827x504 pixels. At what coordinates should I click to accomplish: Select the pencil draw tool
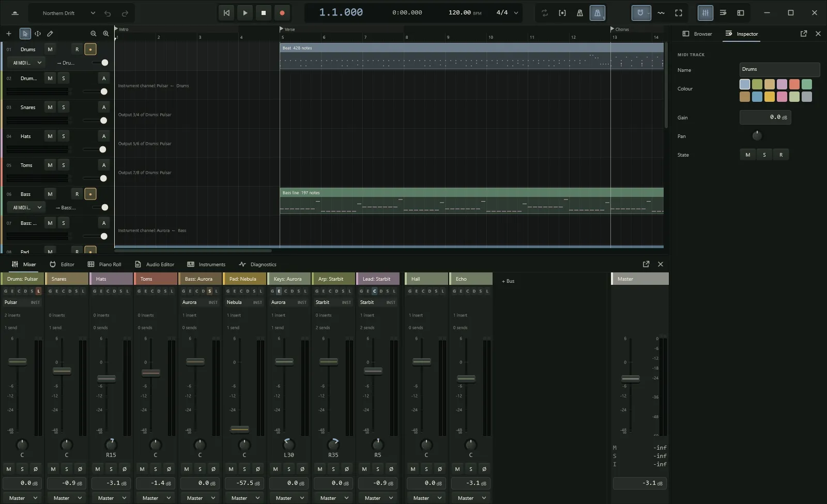pos(50,34)
